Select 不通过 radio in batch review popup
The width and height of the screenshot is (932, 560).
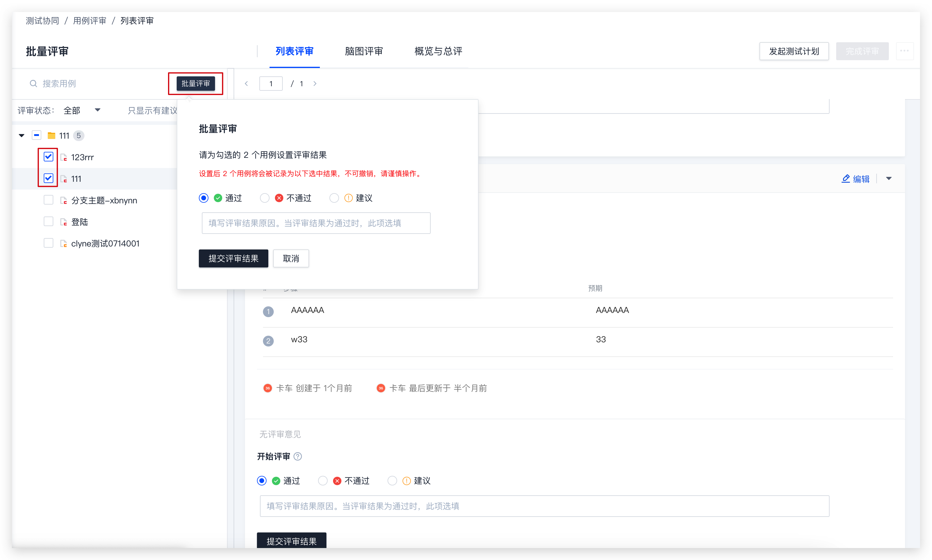[x=265, y=198]
